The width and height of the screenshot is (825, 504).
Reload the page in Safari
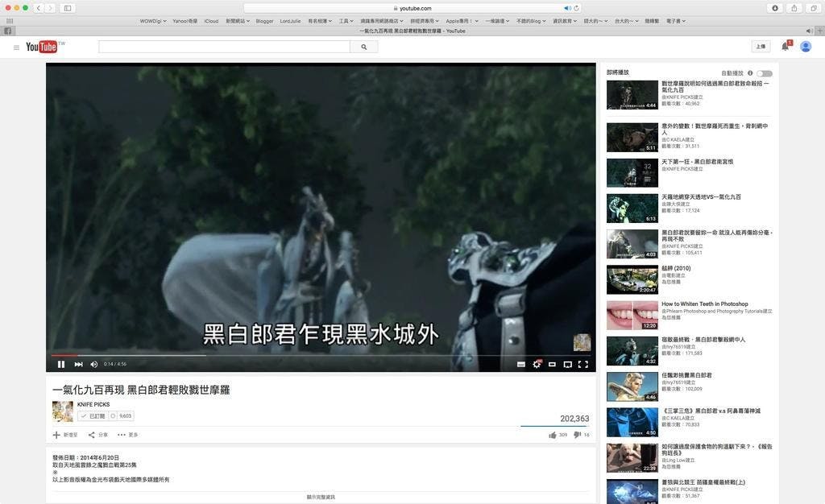tap(576, 8)
